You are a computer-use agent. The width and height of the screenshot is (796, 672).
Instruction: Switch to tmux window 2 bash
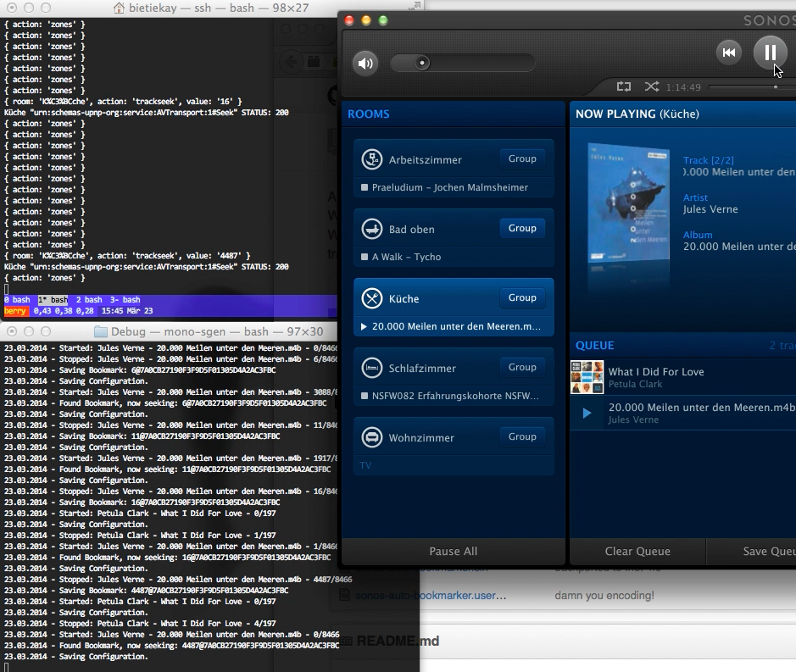[x=89, y=300]
